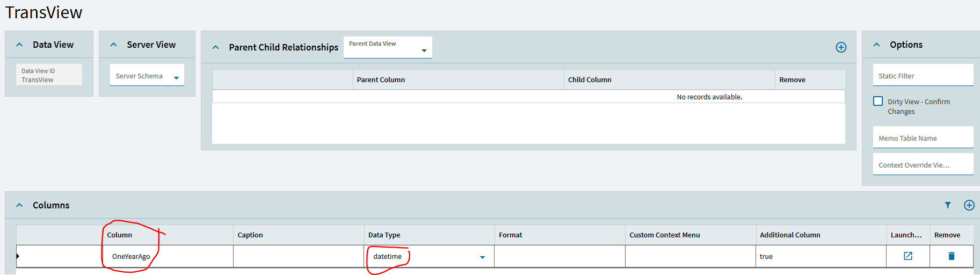Add a new column with plus icon
Image resolution: width=980 pixels, height=275 pixels.
coord(969,205)
